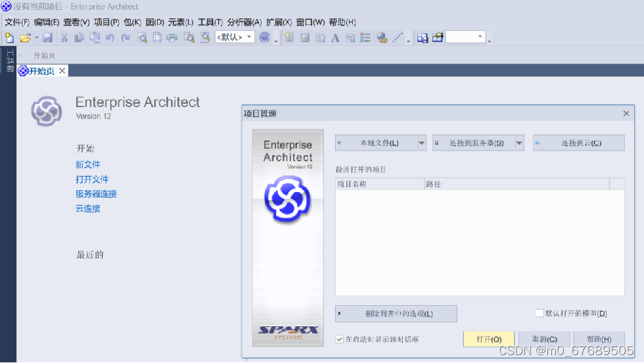Screen dimensions: 644x363
Task: Click the layout window icon beside the empty combo
Action: click(422, 38)
